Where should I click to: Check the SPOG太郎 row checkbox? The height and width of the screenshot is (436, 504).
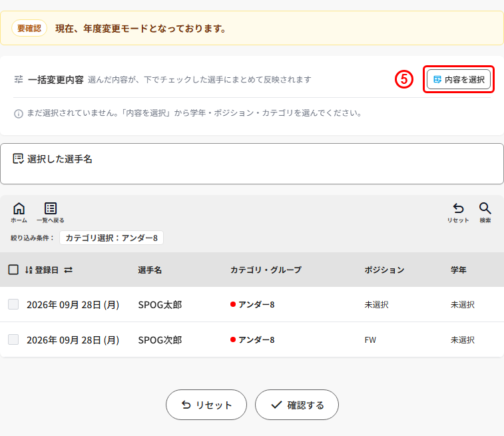13,304
